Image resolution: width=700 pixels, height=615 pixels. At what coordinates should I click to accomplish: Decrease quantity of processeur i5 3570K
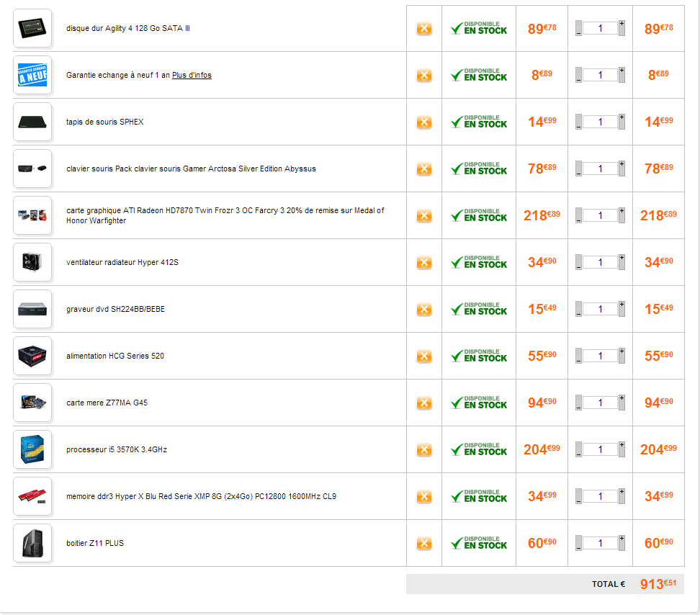578,450
